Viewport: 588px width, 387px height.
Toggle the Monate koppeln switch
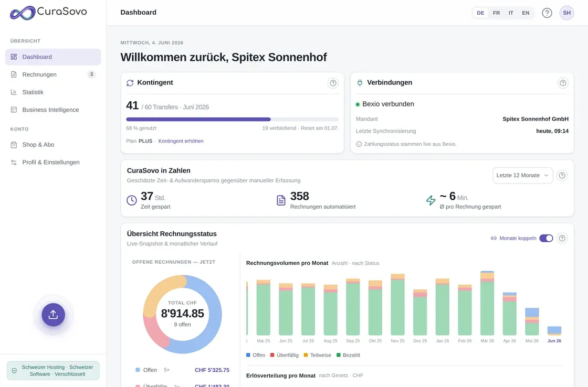pos(546,238)
